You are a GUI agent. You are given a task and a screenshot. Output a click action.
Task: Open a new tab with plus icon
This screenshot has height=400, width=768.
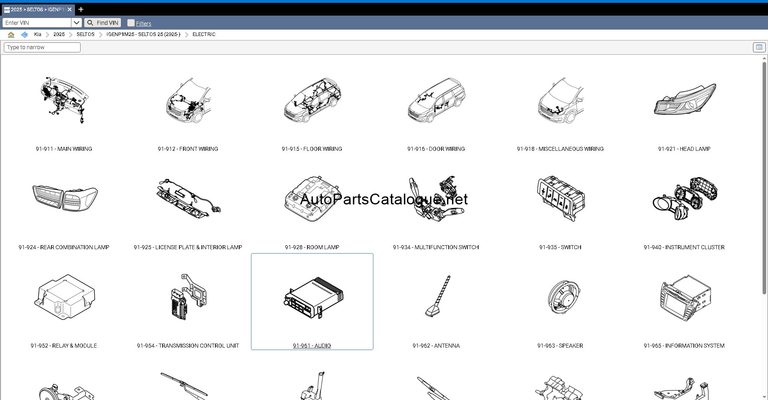pyautogui.click(x=81, y=9)
